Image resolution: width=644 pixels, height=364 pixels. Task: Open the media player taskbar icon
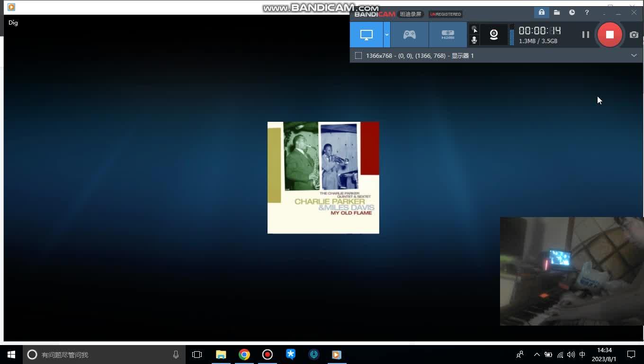point(337,355)
